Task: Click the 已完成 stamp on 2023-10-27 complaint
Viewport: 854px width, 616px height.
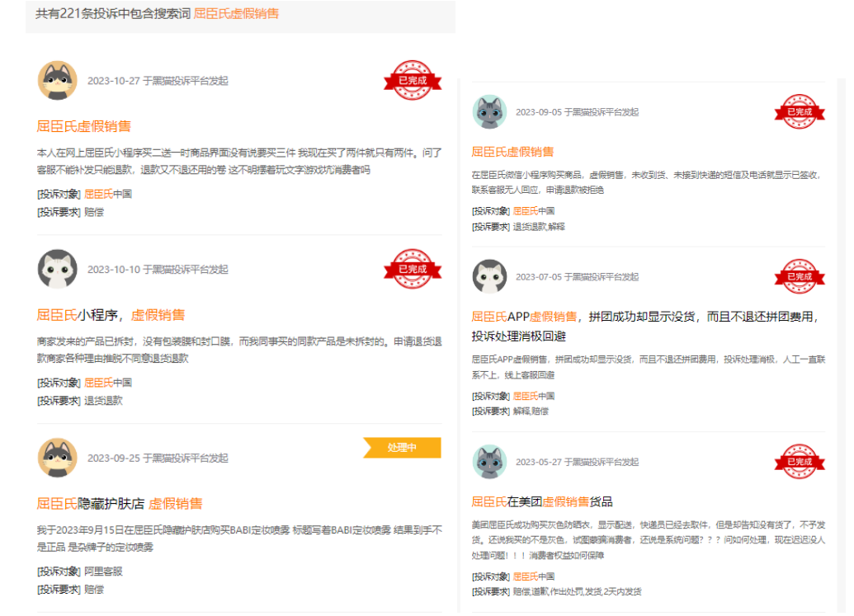Action: point(412,81)
